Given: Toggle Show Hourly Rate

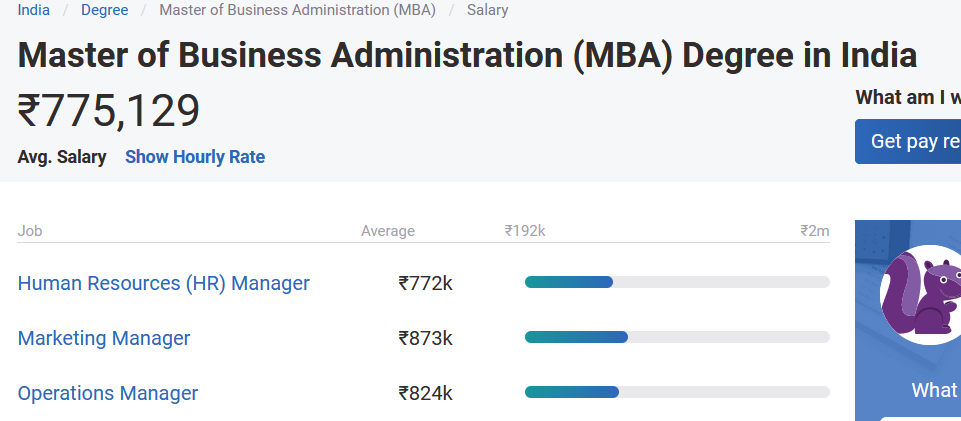Looking at the screenshot, I should tap(195, 157).
